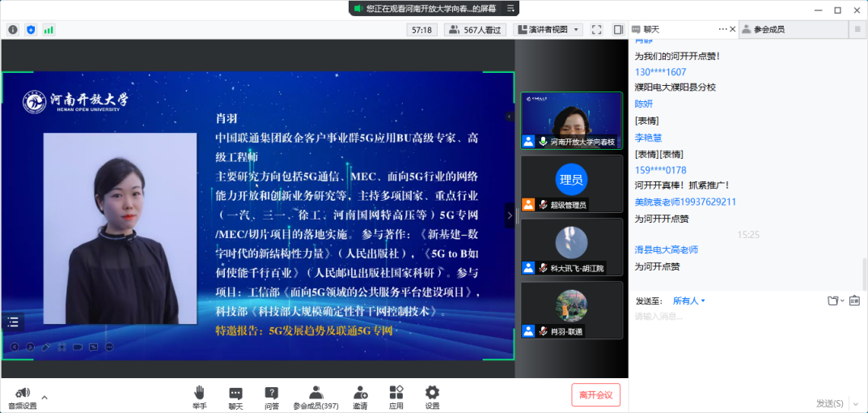Select the slideshow pen tool

[46, 347]
